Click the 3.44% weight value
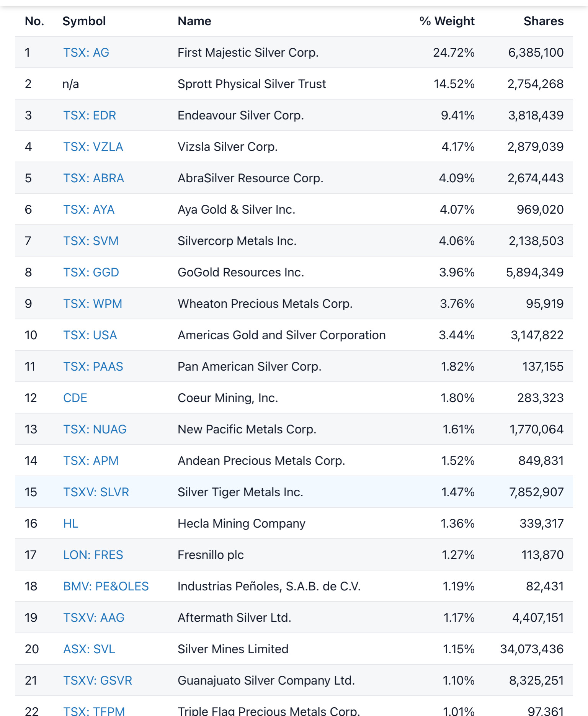This screenshot has height=716, width=588. coord(457,335)
